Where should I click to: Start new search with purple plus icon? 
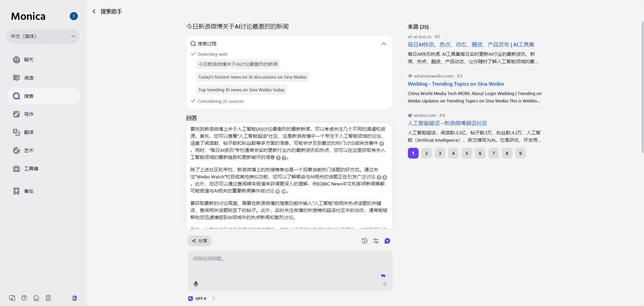[x=387, y=241]
